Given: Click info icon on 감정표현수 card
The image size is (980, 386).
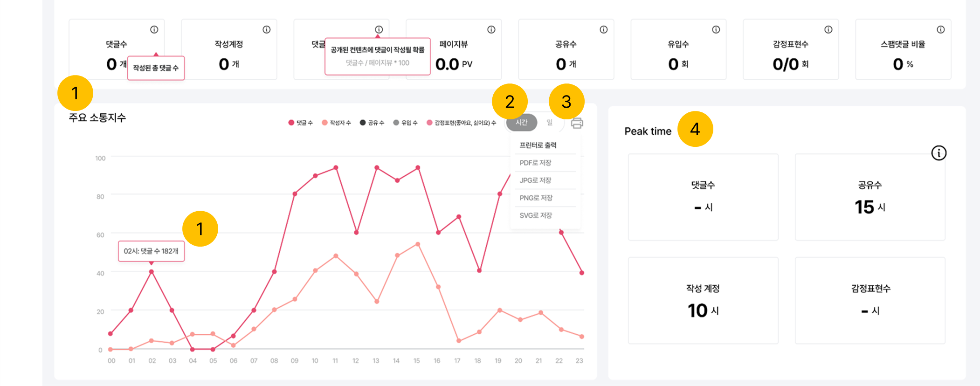Looking at the screenshot, I should pyautogui.click(x=828, y=30).
